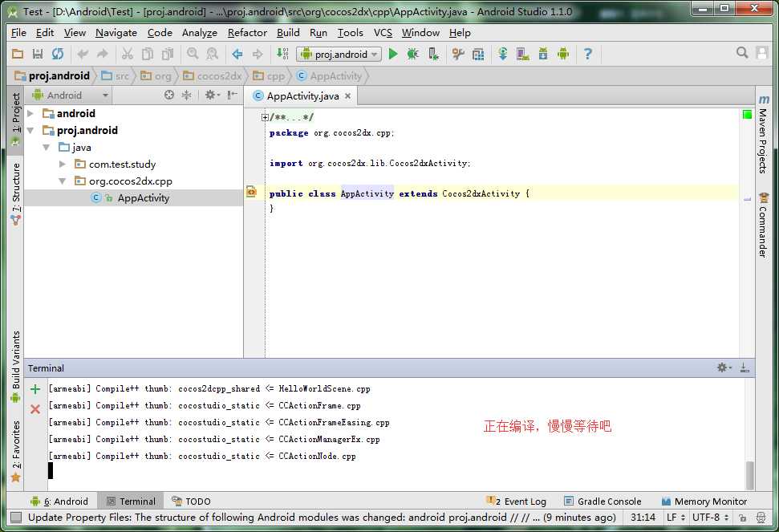Click the Undo arrow icon

click(x=83, y=54)
